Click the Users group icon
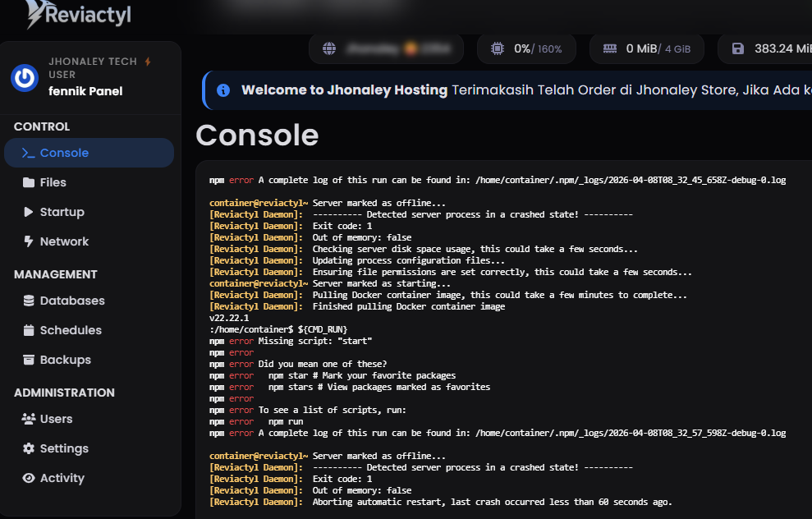This screenshot has width=812, height=519. pyautogui.click(x=29, y=419)
